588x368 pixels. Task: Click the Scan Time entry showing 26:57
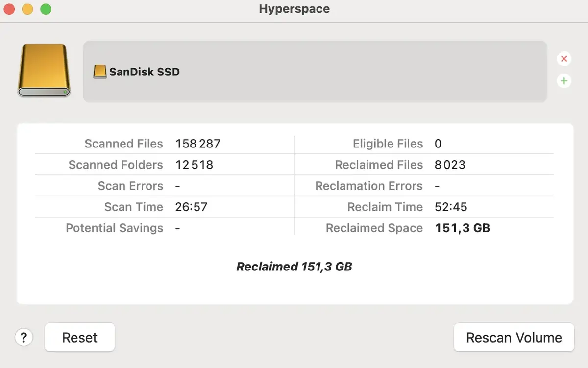click(192, 207)
